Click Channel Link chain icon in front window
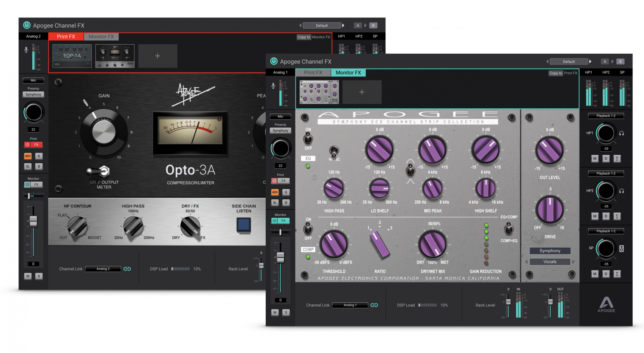 (374, 305)
